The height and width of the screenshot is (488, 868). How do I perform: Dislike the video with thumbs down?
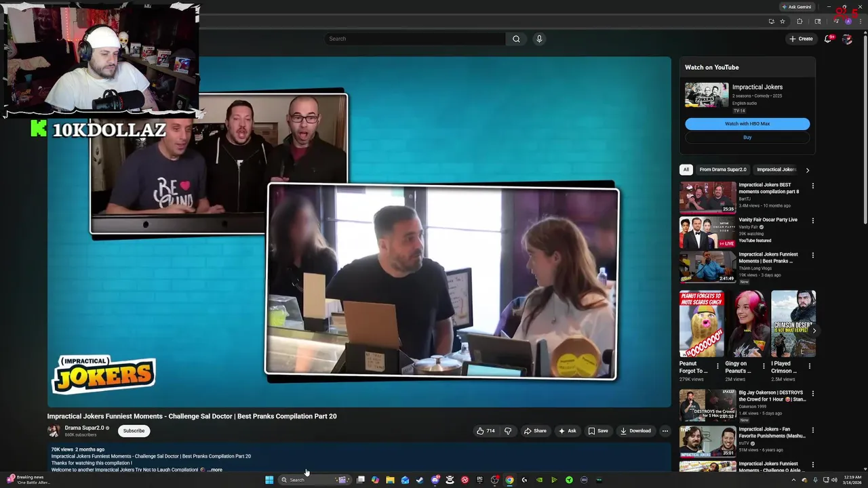pyautogui.click(x=508, y=430)
